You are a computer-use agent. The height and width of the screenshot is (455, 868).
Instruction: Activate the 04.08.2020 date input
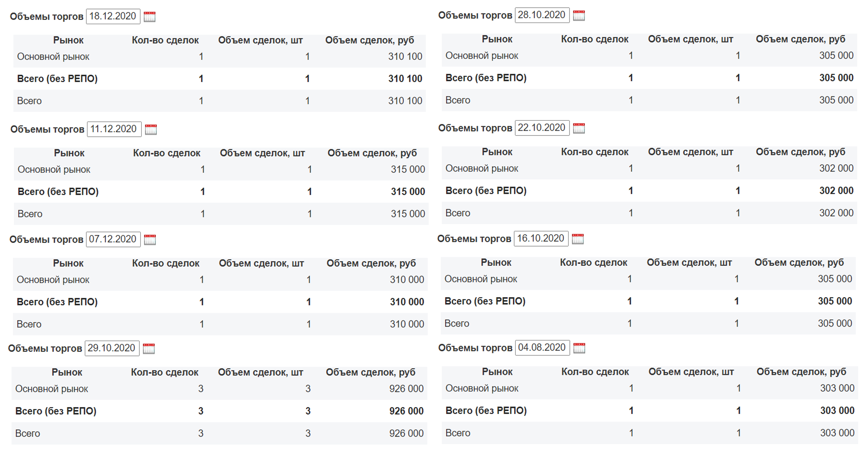pos(542,348)
